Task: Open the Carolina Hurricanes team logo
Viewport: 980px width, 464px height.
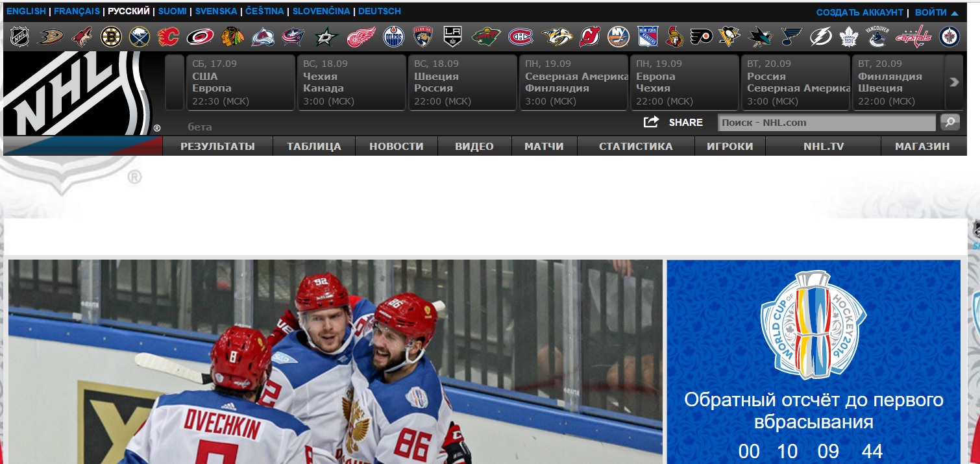Action: 200,37
